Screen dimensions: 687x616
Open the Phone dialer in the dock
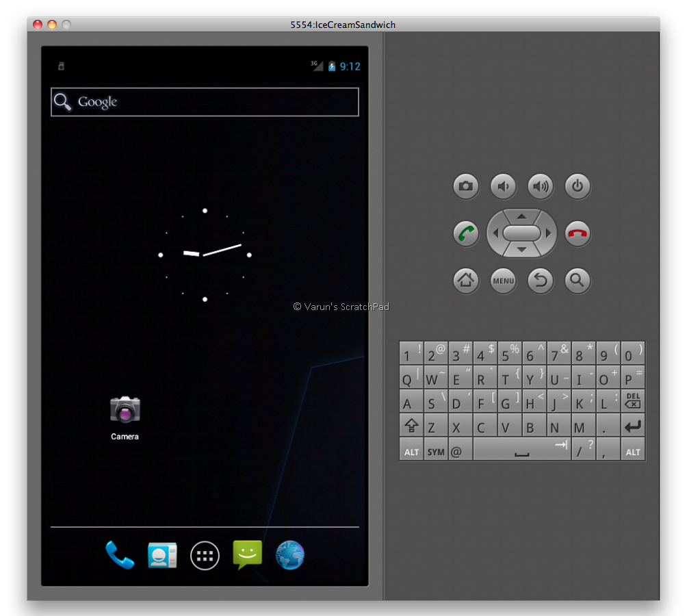[119, 555]
